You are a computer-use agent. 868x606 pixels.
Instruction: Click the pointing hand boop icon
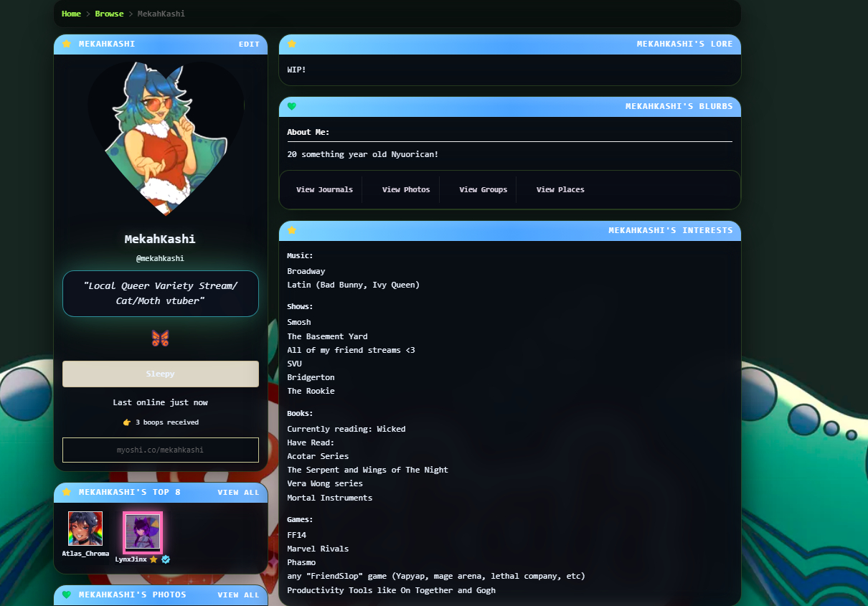click(127, 422)
